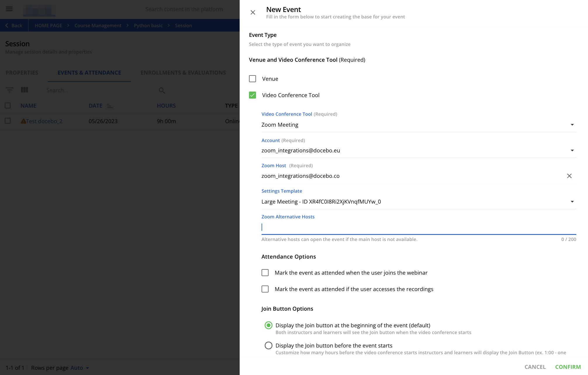Screen dimensions: 588x375
Task: Click the platform logo
Action: [x=39, y=10]
